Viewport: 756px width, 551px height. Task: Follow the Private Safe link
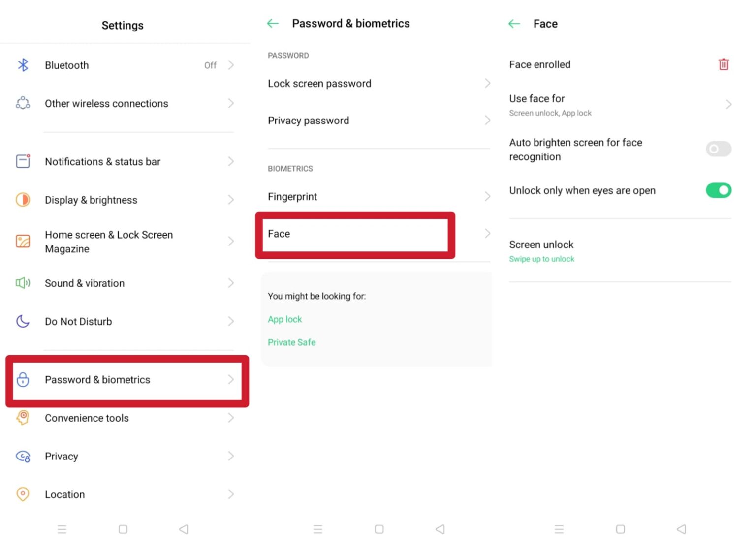click(x=292, y=342)
